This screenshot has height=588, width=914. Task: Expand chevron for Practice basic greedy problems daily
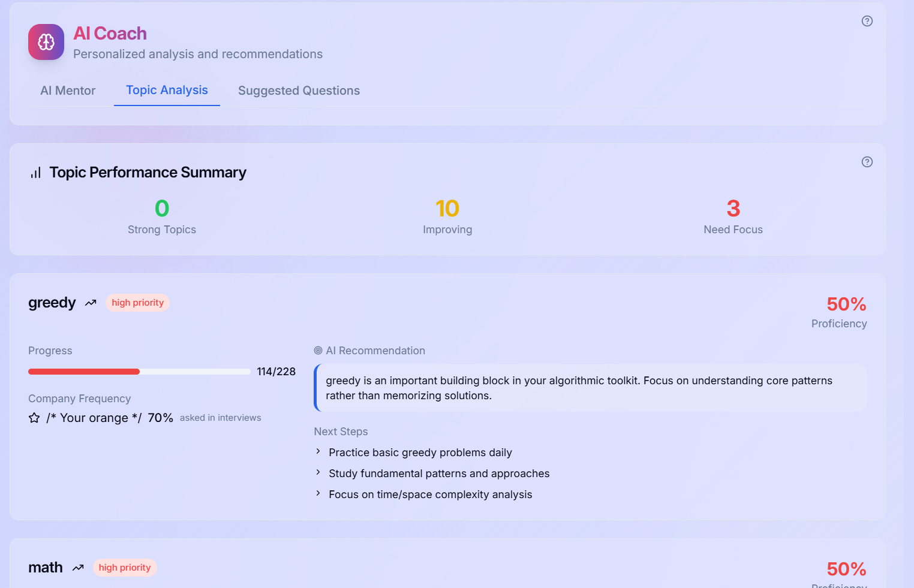point(318,451)
